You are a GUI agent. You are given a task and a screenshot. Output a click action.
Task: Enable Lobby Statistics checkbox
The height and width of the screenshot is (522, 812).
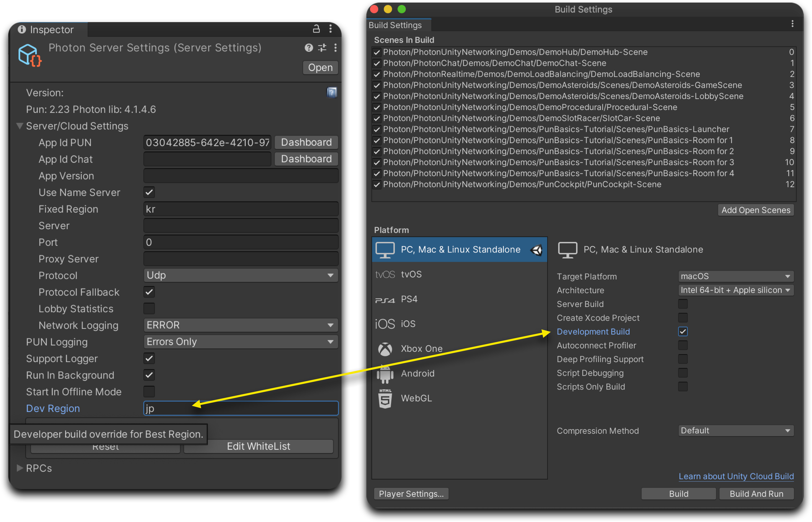[x=149, y=309]
